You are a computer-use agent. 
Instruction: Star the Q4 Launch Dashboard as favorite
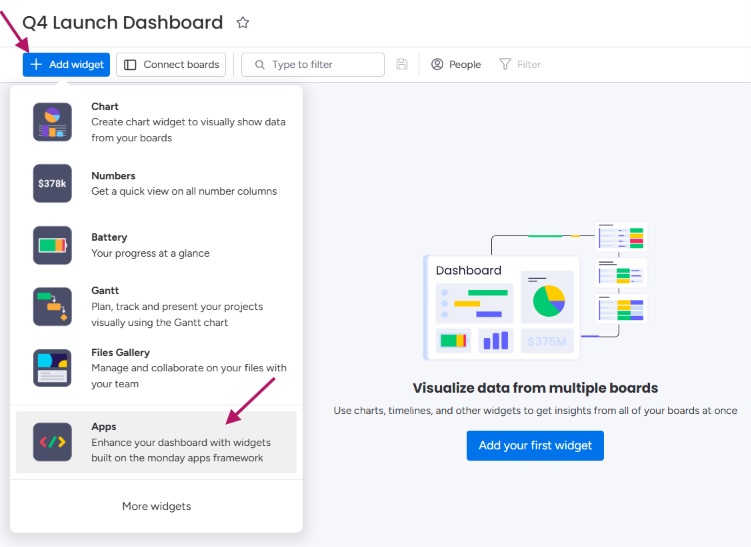[x=243, y=23]
